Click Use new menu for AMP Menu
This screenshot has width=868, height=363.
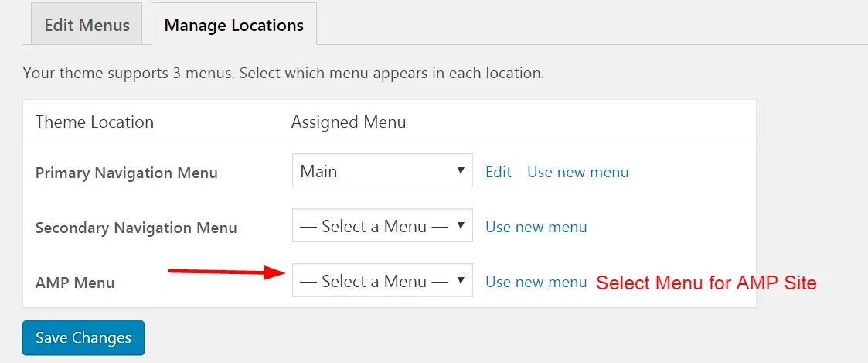pos(536,282)
